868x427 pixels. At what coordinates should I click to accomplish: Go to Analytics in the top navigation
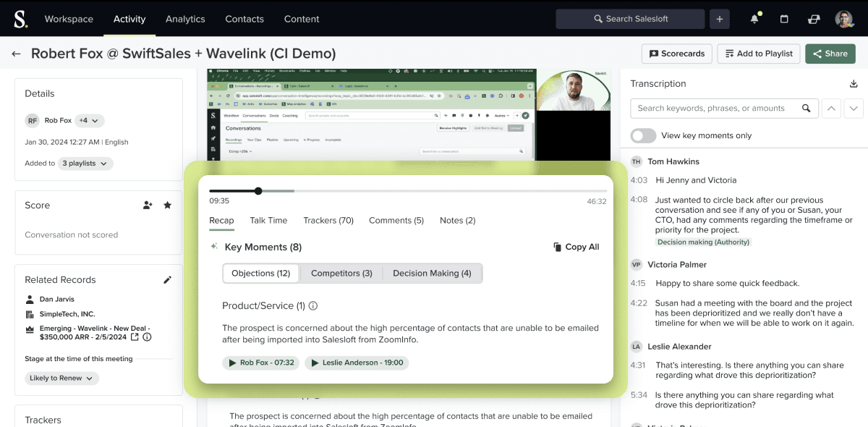click(185, 19)
